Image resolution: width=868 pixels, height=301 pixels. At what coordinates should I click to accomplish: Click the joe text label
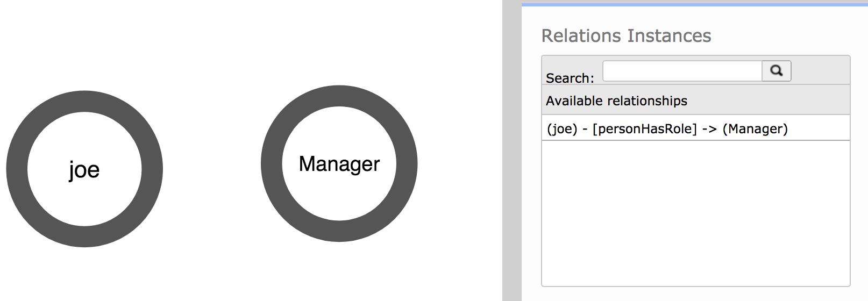pos(84,170)
